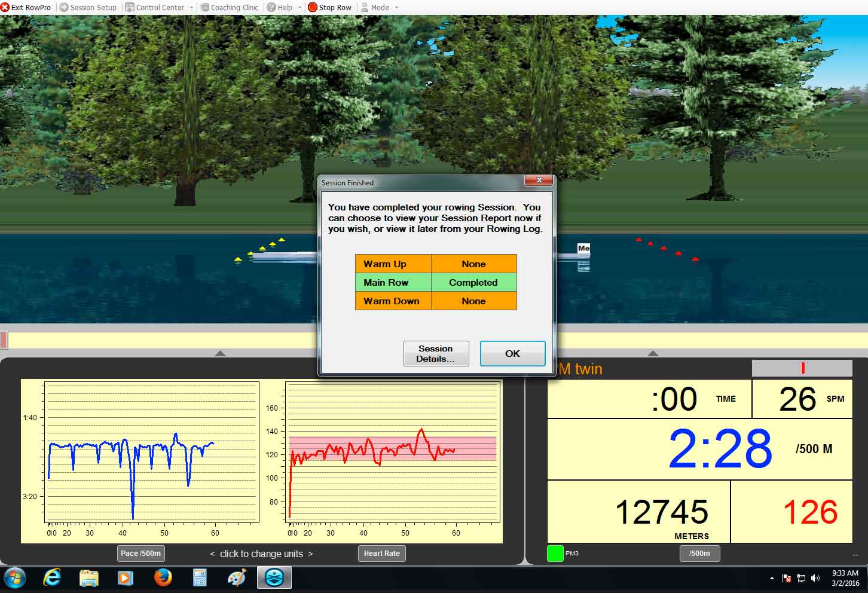This screenshot has width=868, height=593.
Task: Open Paint from taskbar
Action: [237, 577]
